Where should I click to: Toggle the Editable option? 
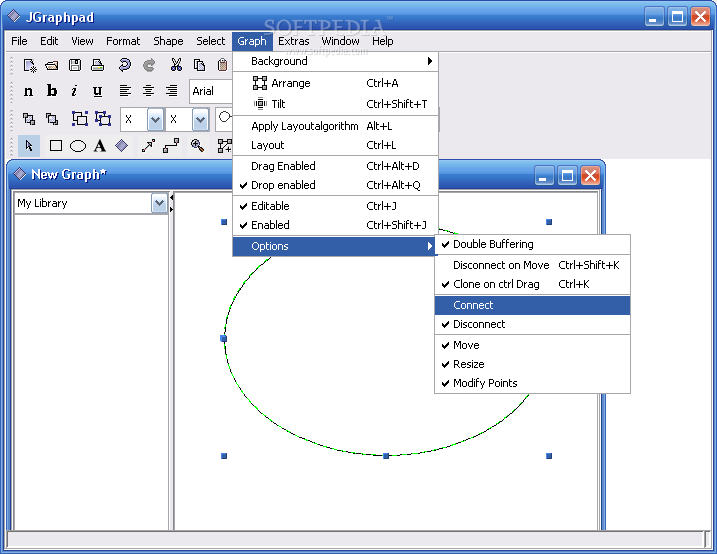pyautogui.click(x=335, y=206)
